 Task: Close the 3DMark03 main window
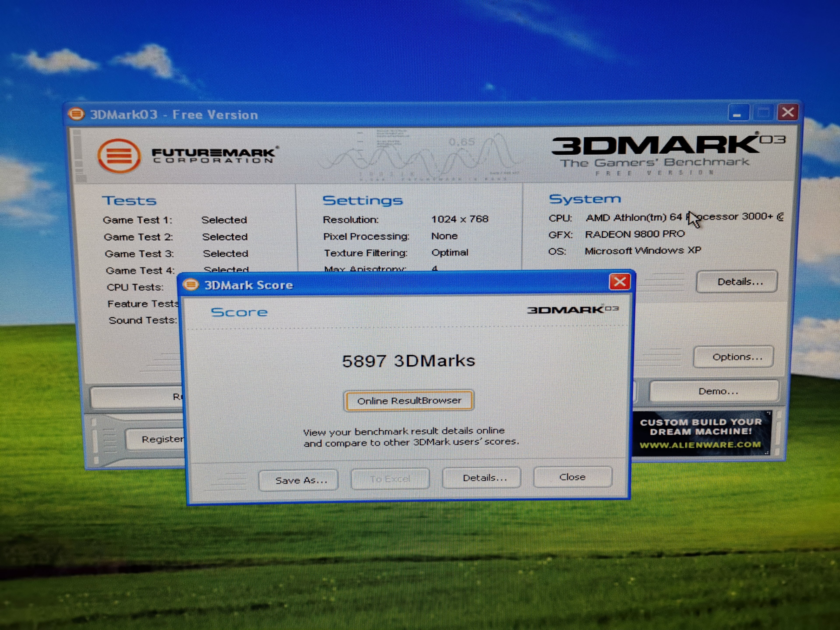[787, 112]
